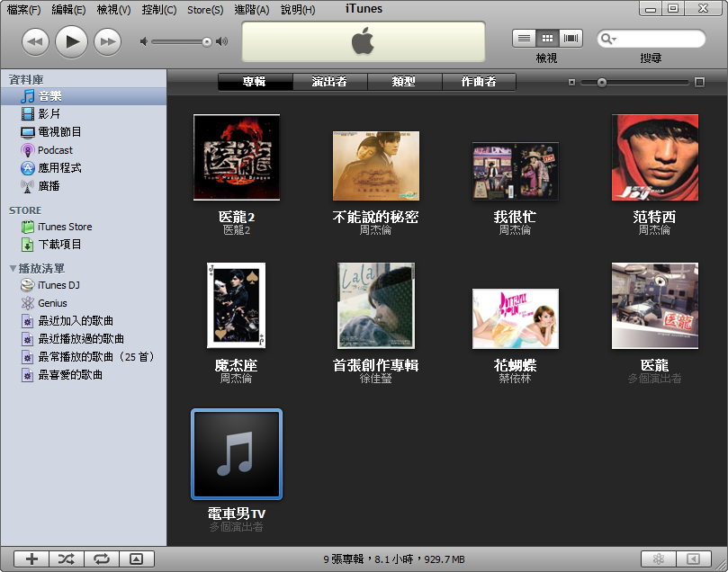Select the 花蝴蝶 album cover
728x572 pixels.
coord(516,318)
